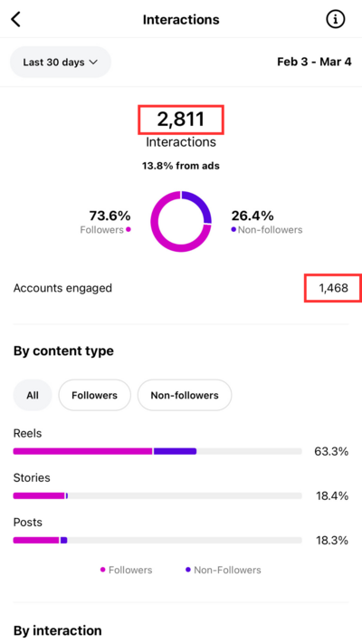Select the Non-followers filter chip
The height and width of the screenshot is (644, 362).
(185, 395)
